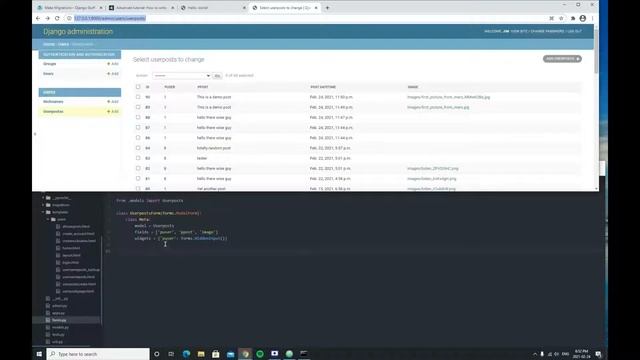Viewport: 640px width, 360px height.
Task: Expand the migrations folder in the file tree
Action: pos(43,205)
